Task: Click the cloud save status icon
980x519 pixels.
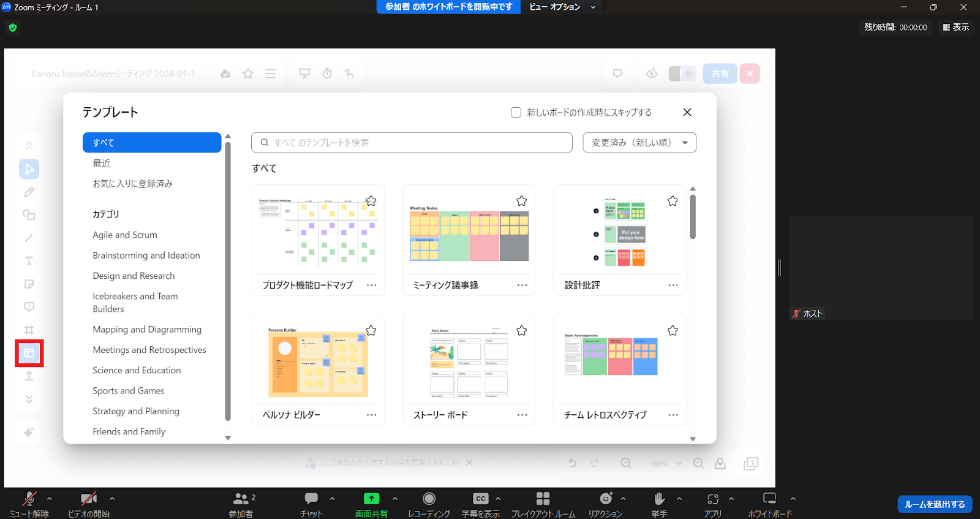Action: 225,74
